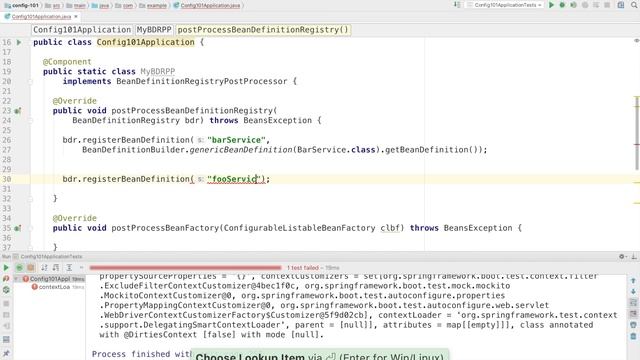Run with coverage from the top toolbar

click(573, 5)
